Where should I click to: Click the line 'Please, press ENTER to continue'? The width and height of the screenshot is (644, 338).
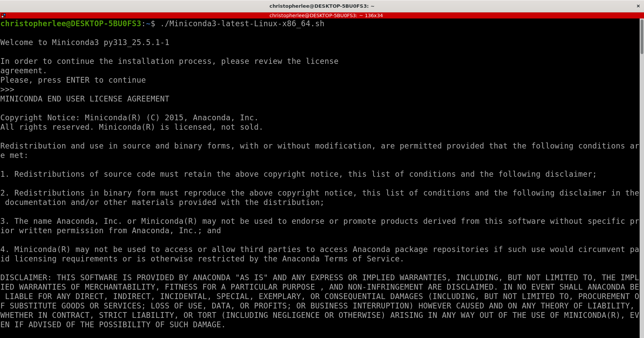click(x=73, y=80)
